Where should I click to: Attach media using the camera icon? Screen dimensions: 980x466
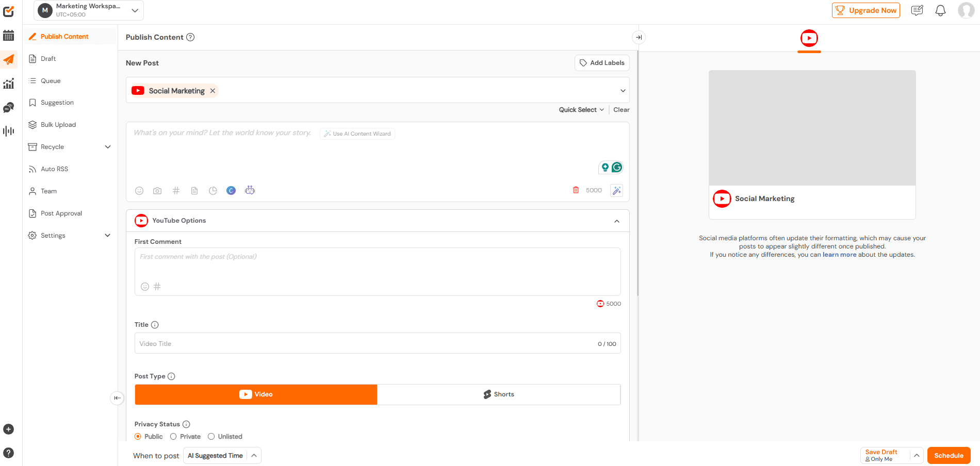tap(157, 190)
